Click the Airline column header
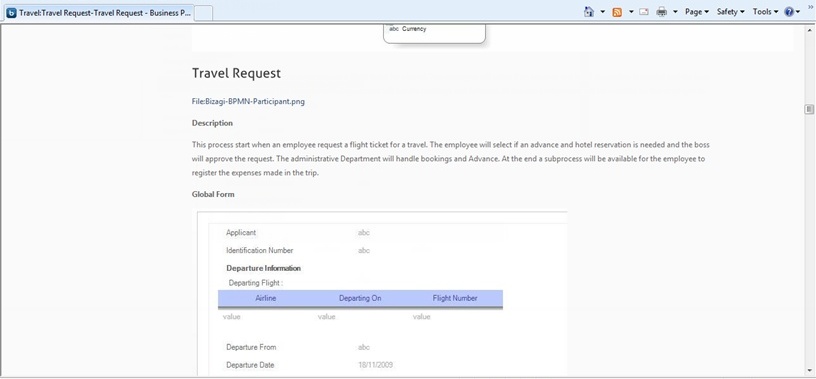Screen dimensions: 816x379 [265, 298]
